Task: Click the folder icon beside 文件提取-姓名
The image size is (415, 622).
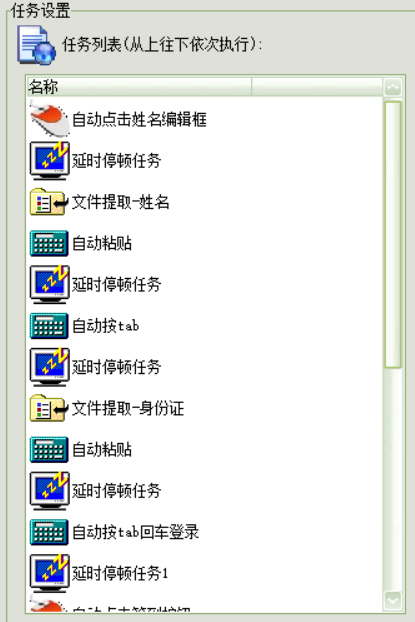Action: coord(49,202)
